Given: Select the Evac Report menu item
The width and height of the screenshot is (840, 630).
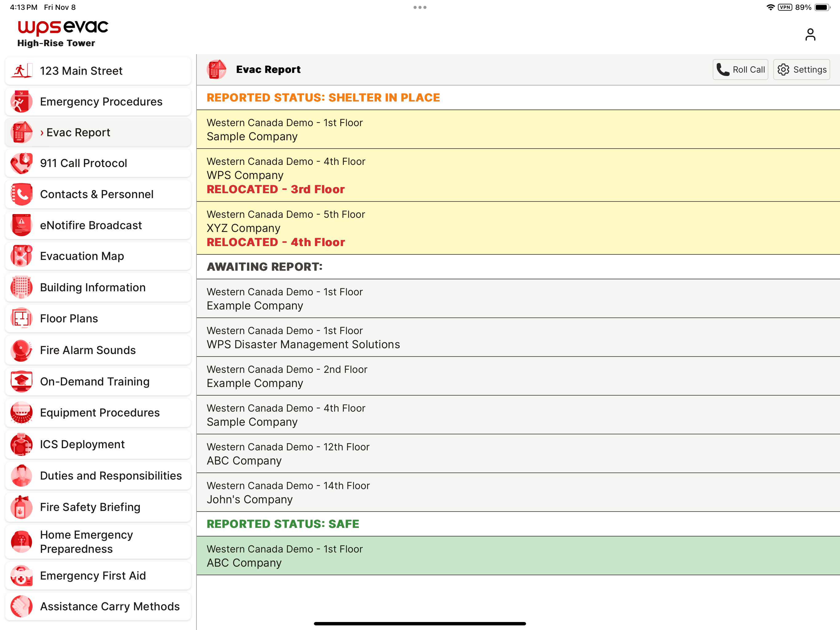Looking at the screenshot, I should click(98, 132).
